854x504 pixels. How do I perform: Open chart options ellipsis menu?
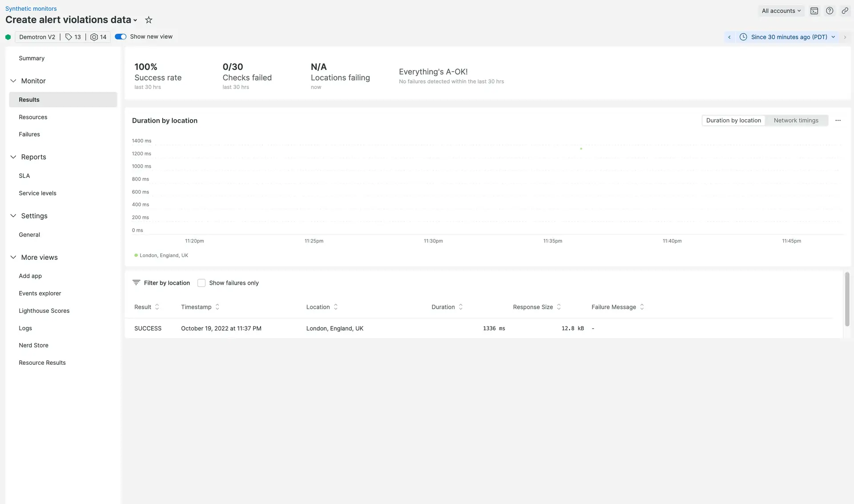838,121
